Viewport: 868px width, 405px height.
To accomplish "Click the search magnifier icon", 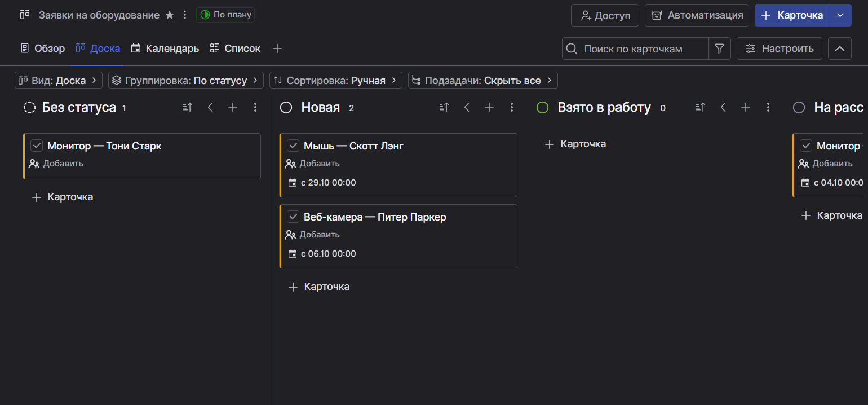I will 572,49.
